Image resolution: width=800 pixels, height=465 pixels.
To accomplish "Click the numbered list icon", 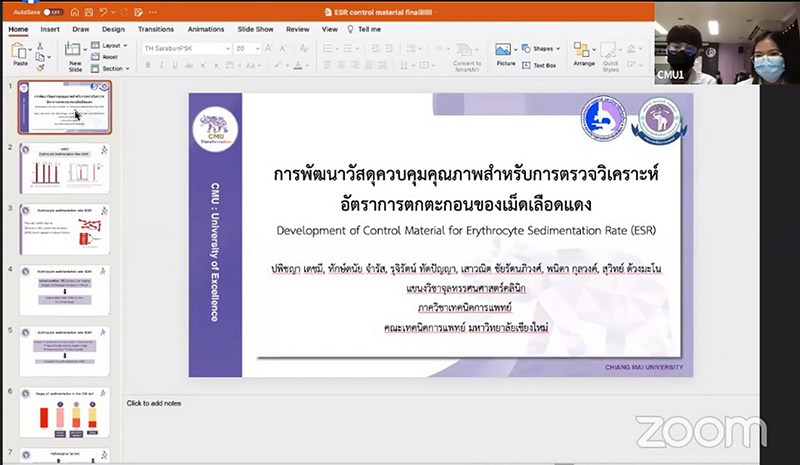I will pos(349,48).
